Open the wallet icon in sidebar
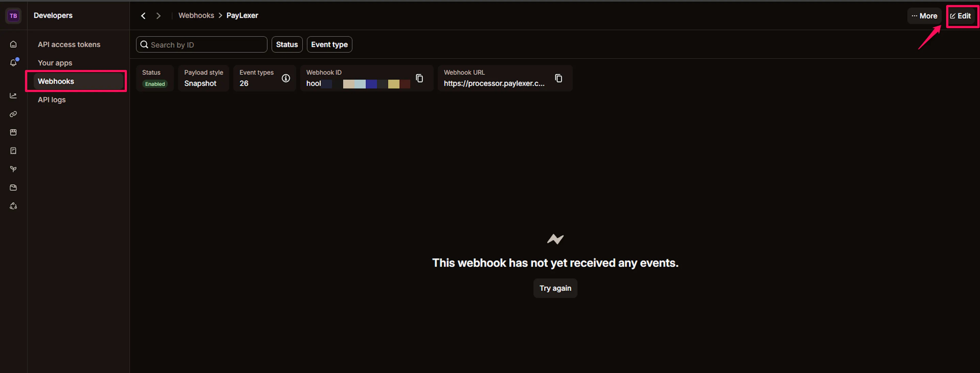Viewport: 980px width, 373px height. click(13, 187)
